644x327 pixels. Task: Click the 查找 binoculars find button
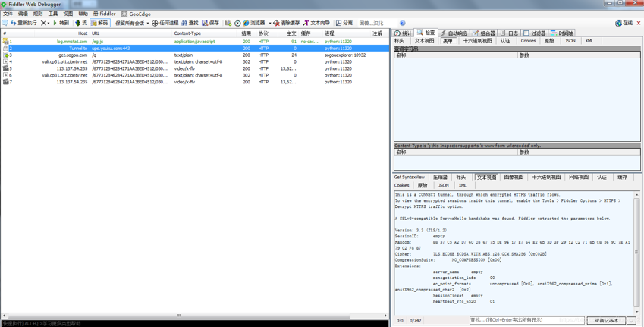coord(190,23)
